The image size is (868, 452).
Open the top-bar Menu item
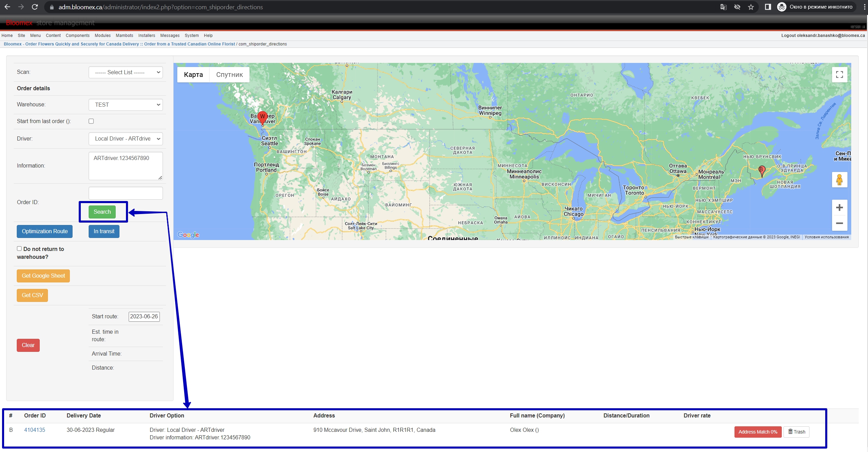35,36
